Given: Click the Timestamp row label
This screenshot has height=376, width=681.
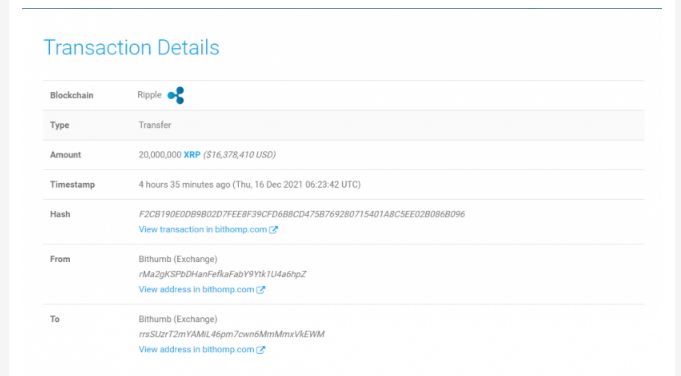Looking at the screenshot, I should pyautogui.click(x=73, y=185).
